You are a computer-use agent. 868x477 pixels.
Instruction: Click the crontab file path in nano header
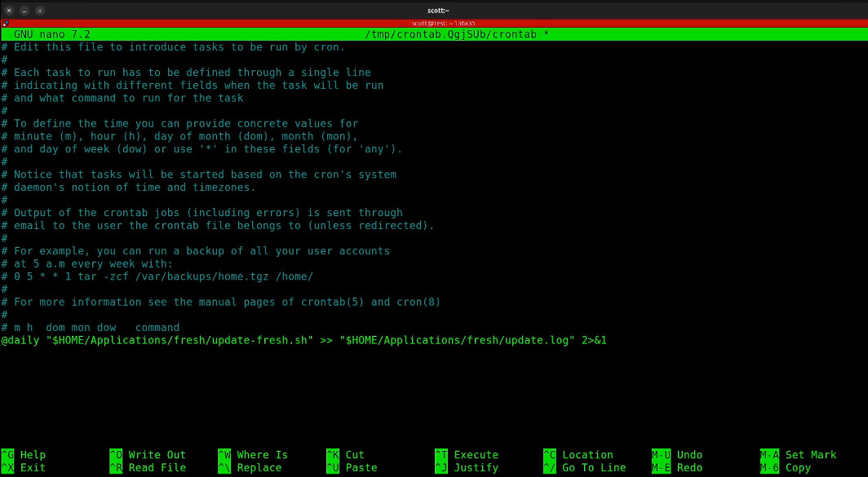click(452, 34)
